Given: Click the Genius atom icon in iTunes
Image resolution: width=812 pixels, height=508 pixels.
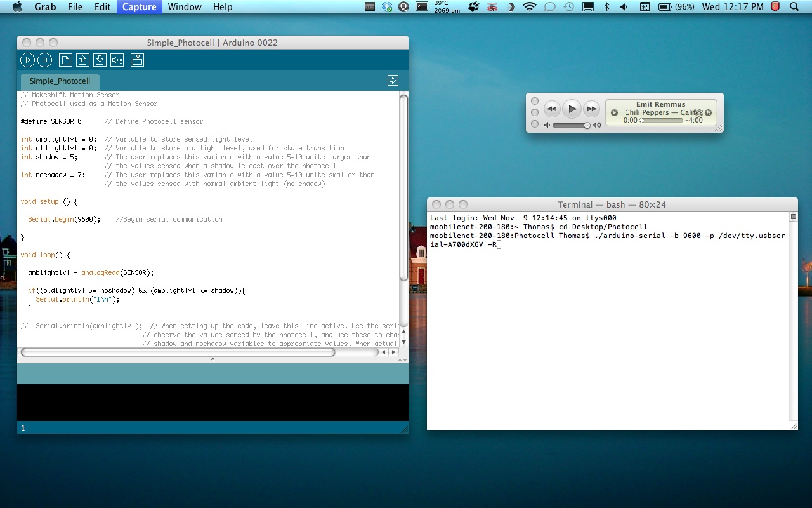Looking at the screenshot, I should [698, 112].
